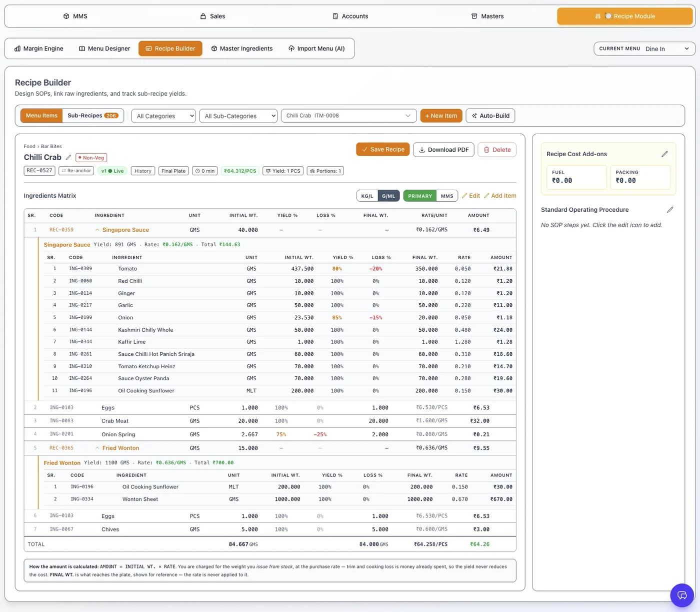Click the ₹64.312/PCS cost badge
The width and height of the screenshot is (700, 612).
240,171
